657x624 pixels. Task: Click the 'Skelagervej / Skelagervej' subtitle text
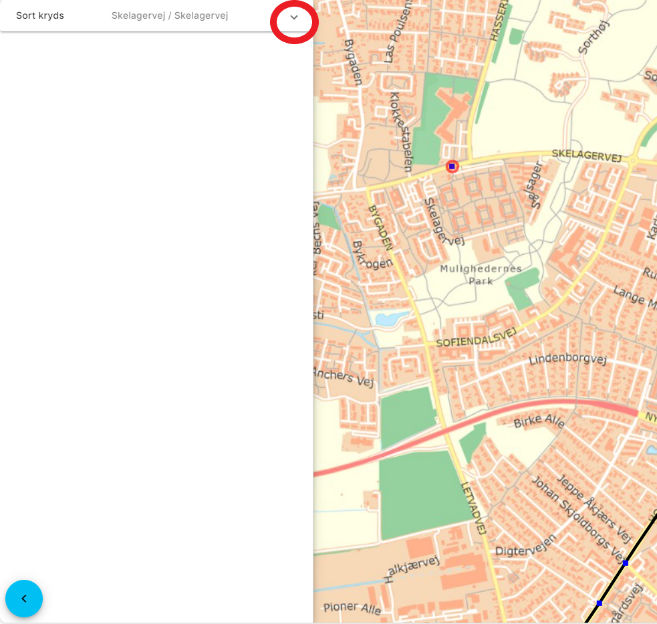169,16
